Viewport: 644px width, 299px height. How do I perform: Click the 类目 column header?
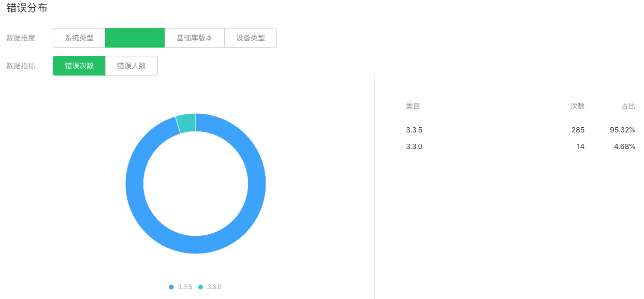click(x=413, y=106)
